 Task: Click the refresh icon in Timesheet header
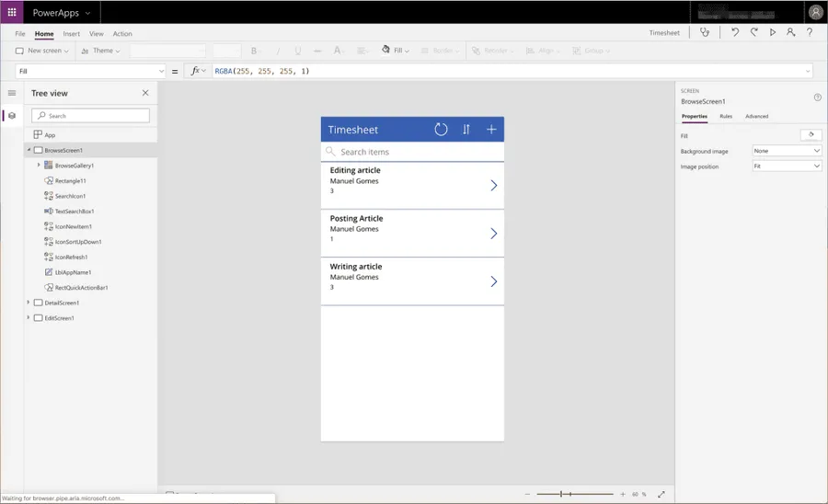click(x=441, y=130)
